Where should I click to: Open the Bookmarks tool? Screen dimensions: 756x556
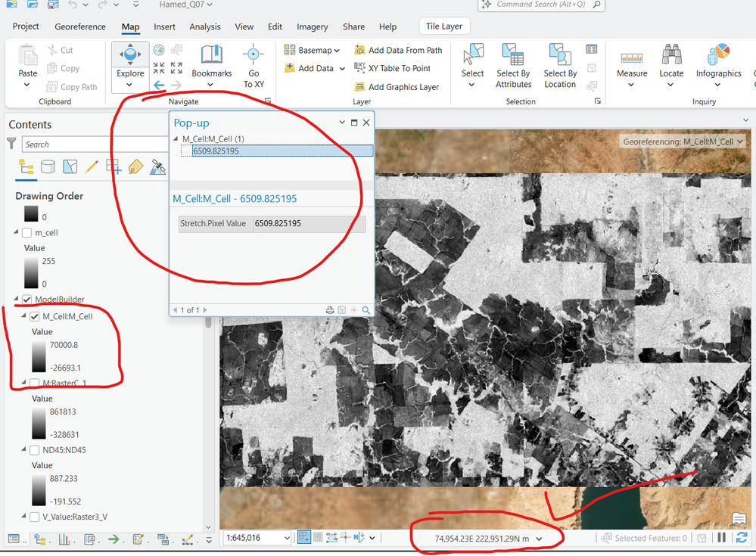click(x=212, y=66)
